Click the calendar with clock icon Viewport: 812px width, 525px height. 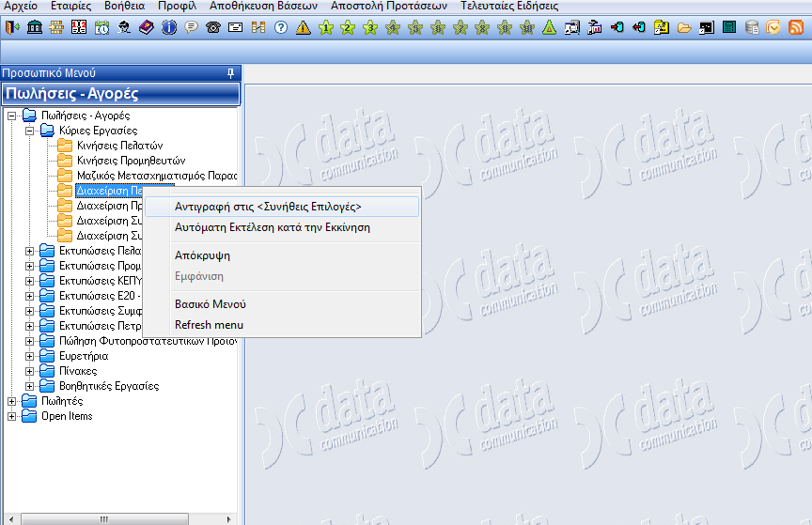(x=101, y=27)
